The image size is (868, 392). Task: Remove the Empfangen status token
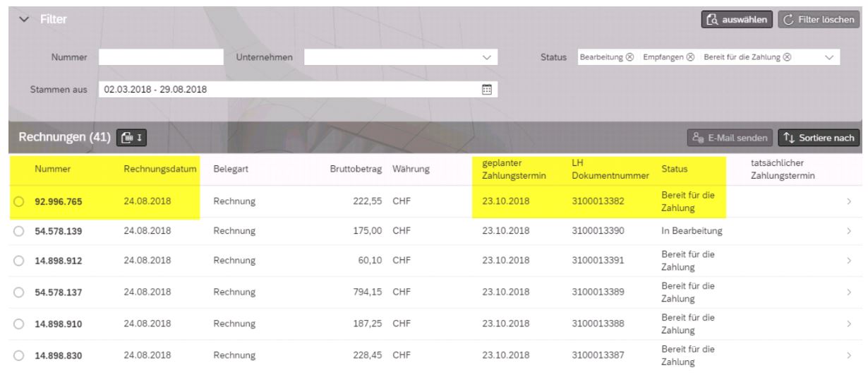(691, 57)
